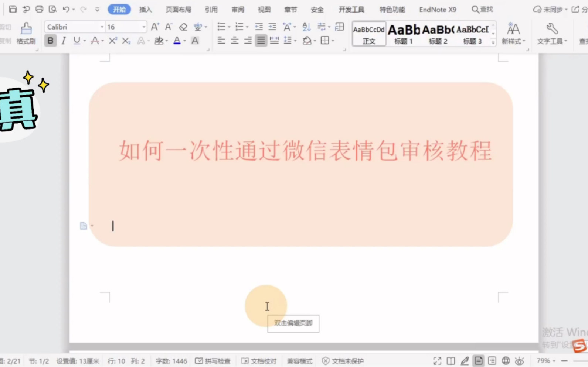This screenshot has height=367, width=588.
Task: Apply character shading with the A icon
Action: pyautogui.click(x=195, y=41)
